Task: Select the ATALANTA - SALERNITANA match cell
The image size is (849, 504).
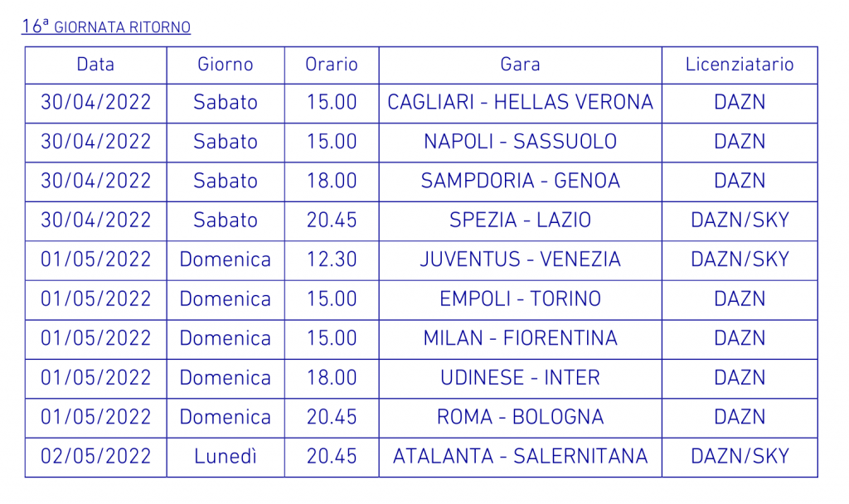Action: [521, 458]
